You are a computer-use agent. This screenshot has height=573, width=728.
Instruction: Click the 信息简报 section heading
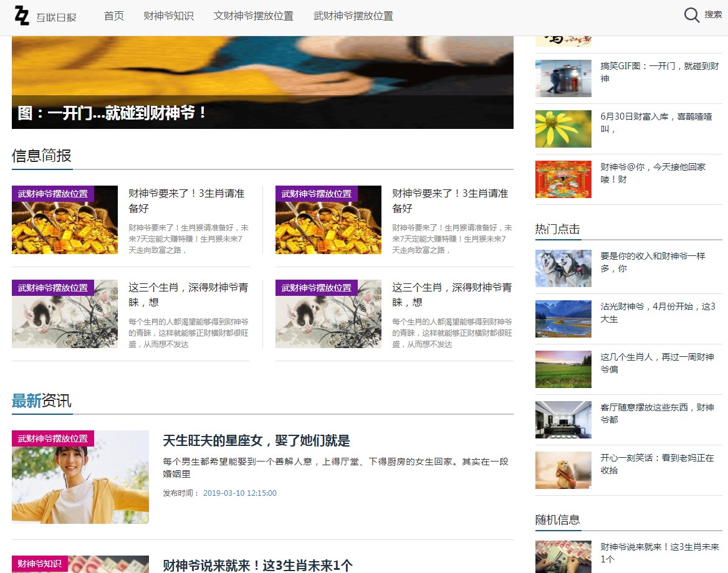[x=41, y=156]
